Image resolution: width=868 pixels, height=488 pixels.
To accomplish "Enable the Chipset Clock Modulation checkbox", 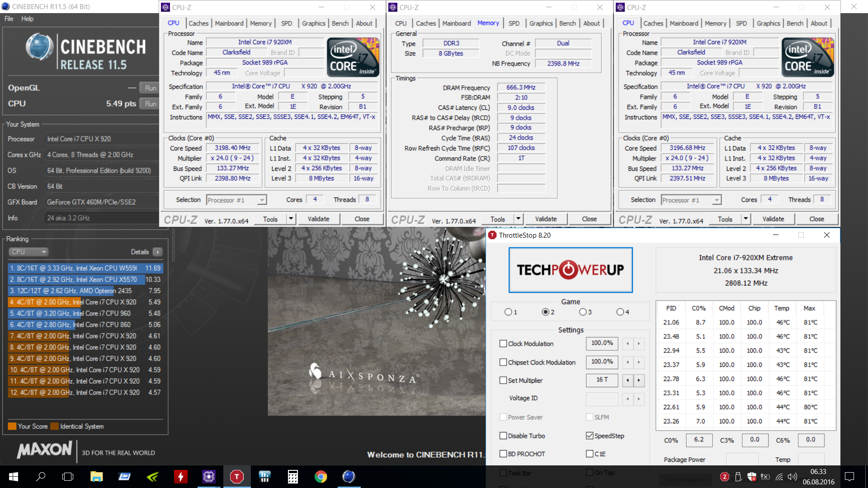I will tap(503, 362).
